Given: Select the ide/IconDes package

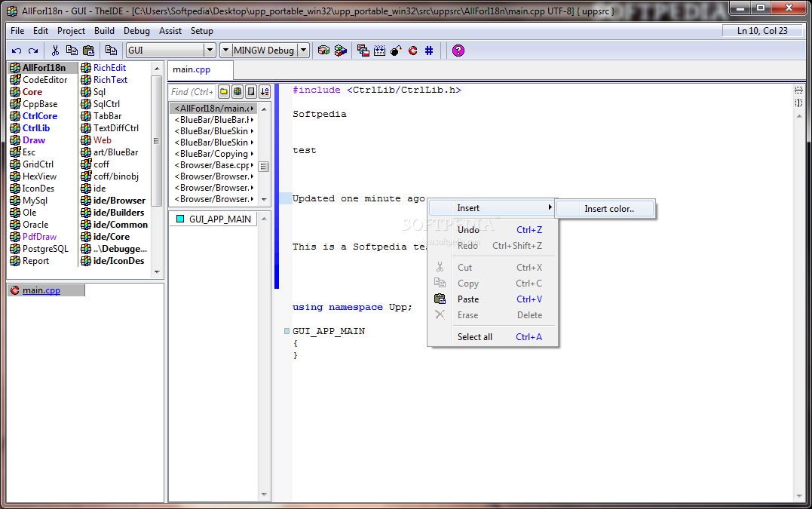Looking at the screenshot, I should pyautogui.click(x=118, y=260).
